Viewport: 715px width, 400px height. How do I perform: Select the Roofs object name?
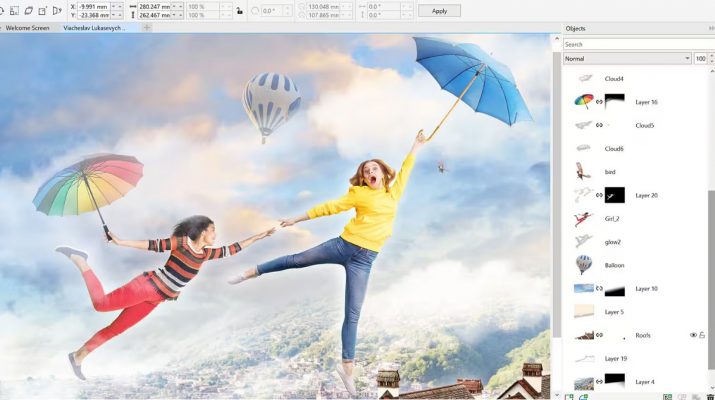pos(643,335)
